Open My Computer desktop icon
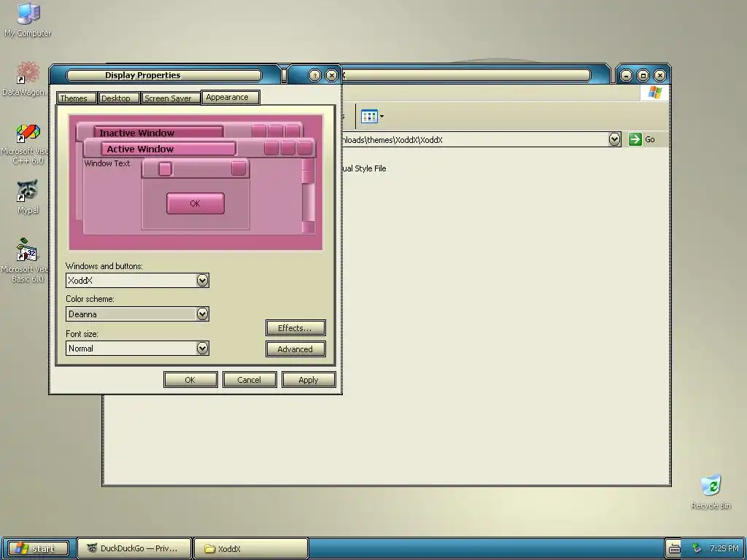The width and height of the screenshot is (747, 560). 28,20
